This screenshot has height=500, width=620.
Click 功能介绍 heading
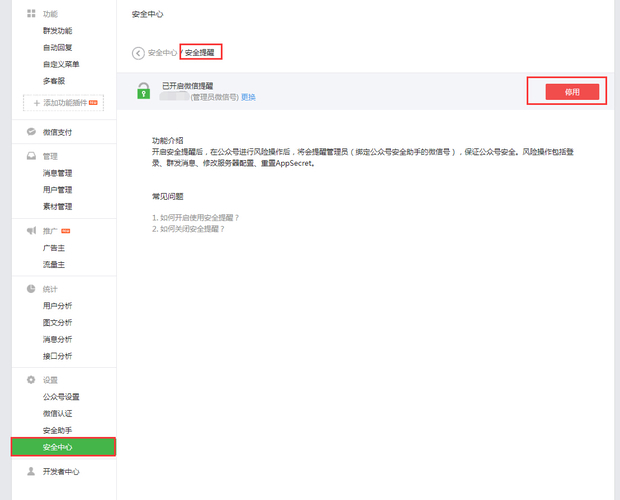pos(168,140)
